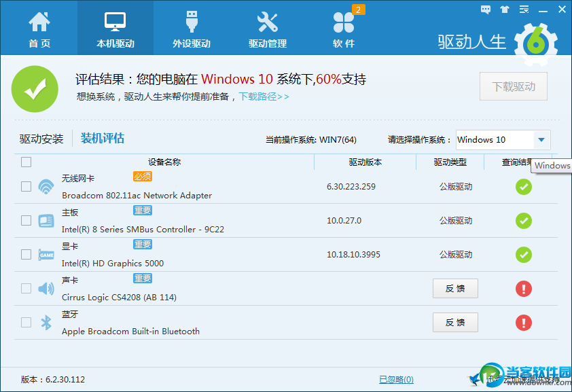This screenshot has width=572, height=392.
Task: Select Intel(R) HD Graphics 5000 text
Action: pyautogui.click(x=113, y=264)
